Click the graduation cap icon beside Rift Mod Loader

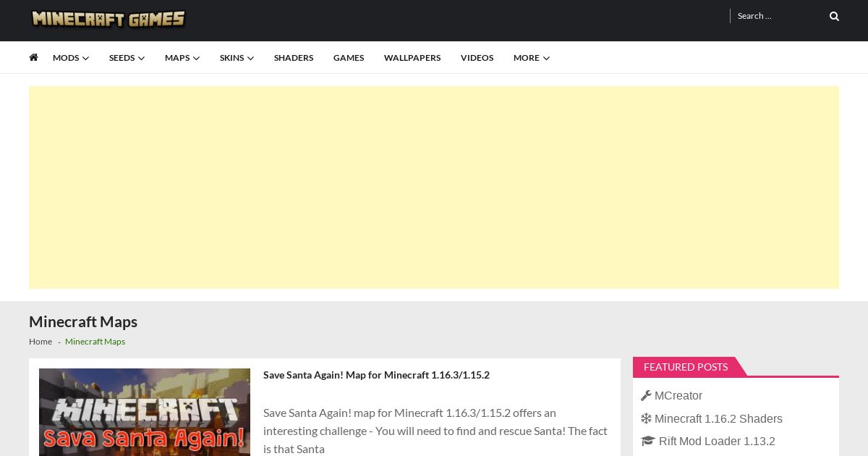tap(647, 441)
